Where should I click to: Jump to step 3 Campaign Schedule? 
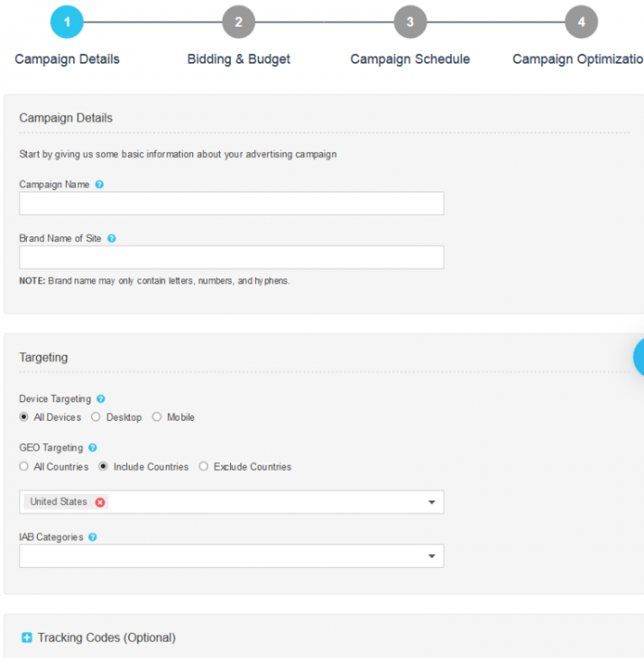(410, 21)
